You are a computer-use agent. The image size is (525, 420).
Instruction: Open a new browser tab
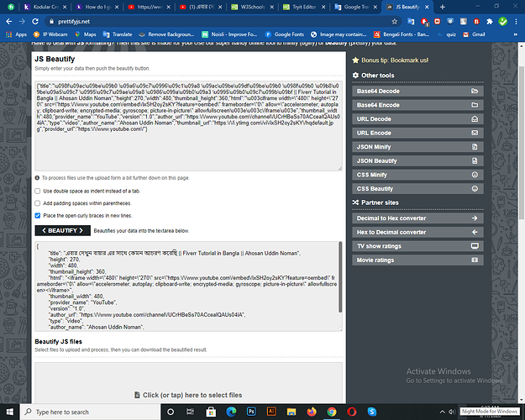[x=443, y=7]
